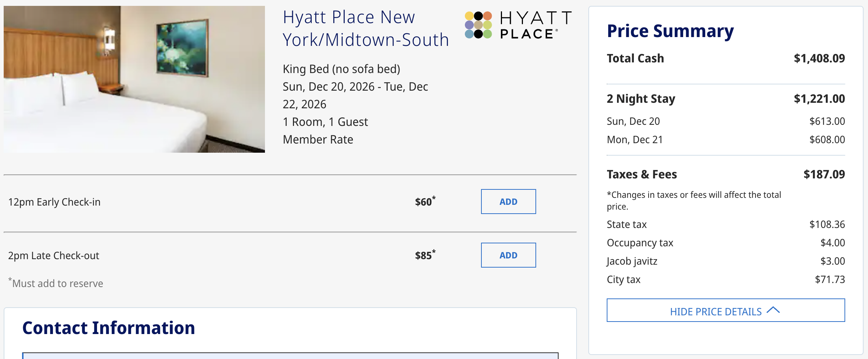Add 2pm Late Check-out for $85
868x359 pixels.
(x=508, y=255)
